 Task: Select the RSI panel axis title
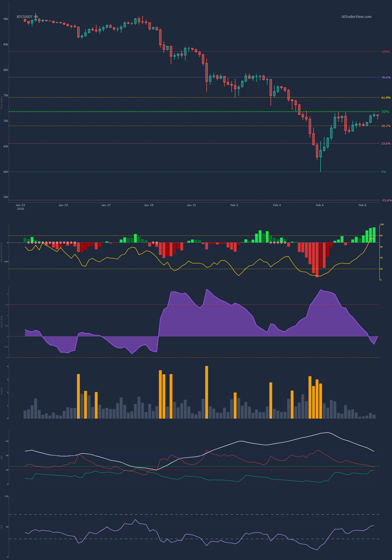click(x=1, y=527)
